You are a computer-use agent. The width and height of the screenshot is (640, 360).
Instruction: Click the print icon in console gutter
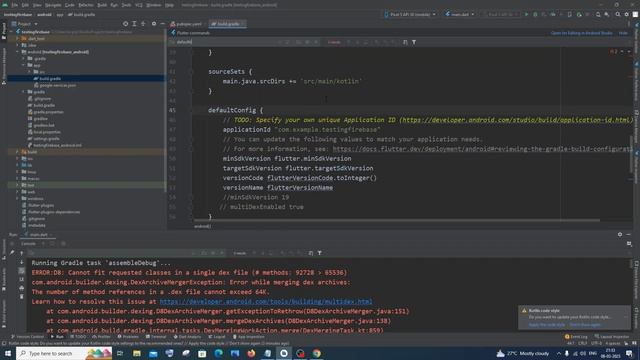(x=22, y=288)
